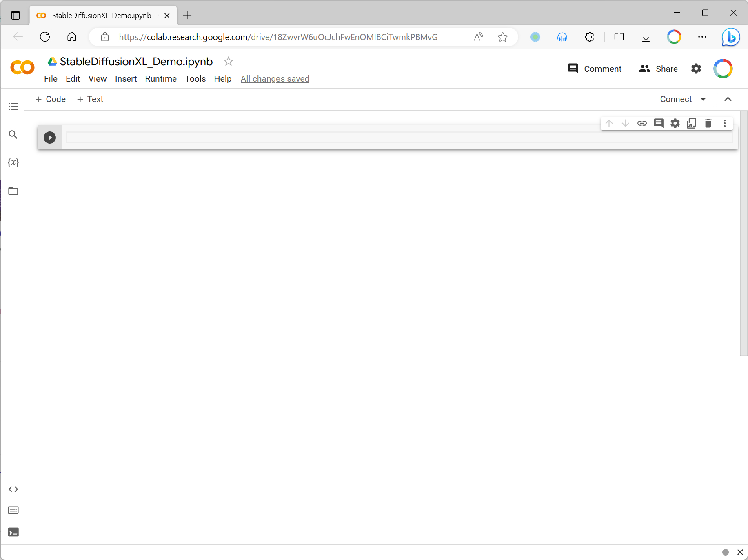
Task: Open the Google account avatar
Action: [x=723, y=69]
